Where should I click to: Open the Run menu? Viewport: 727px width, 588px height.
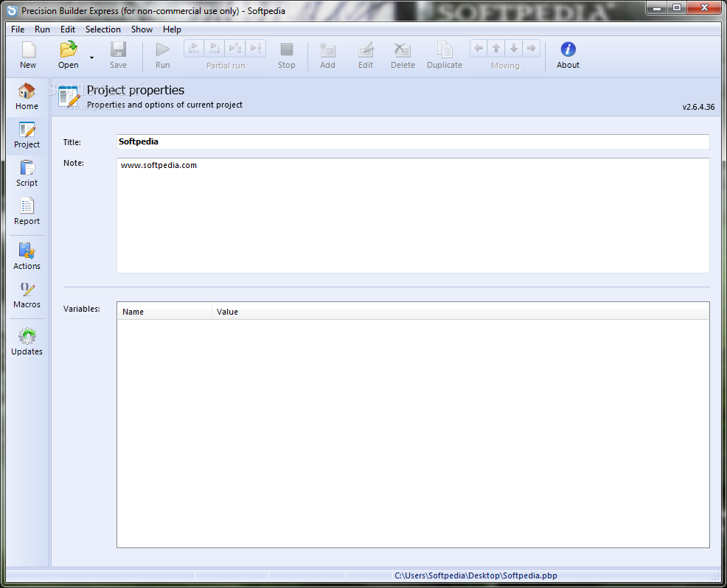[42, 29]
